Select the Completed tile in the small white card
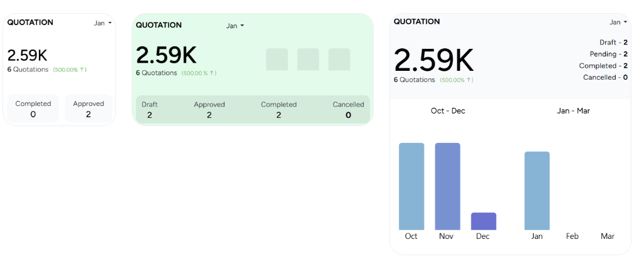644x264 pixels. pyautogui.click(x=33, y=108)
